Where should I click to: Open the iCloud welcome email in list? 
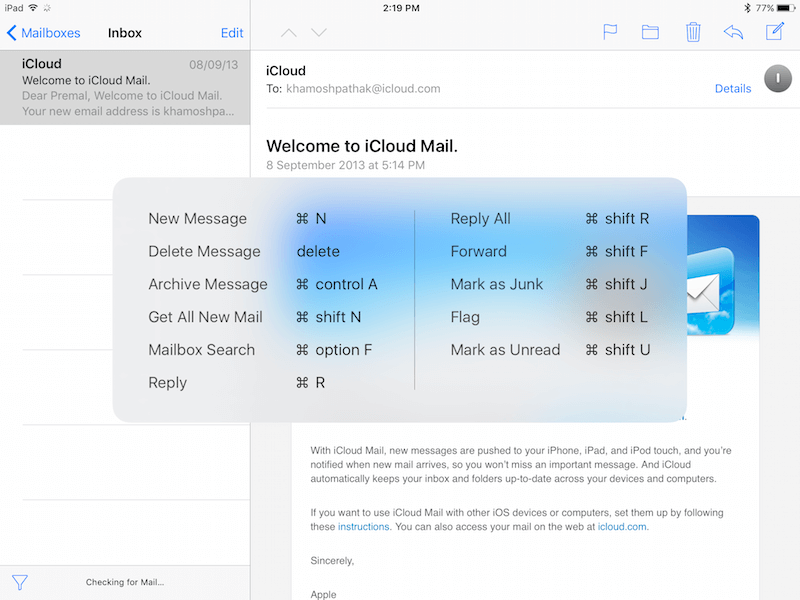(x=125, y=88)
